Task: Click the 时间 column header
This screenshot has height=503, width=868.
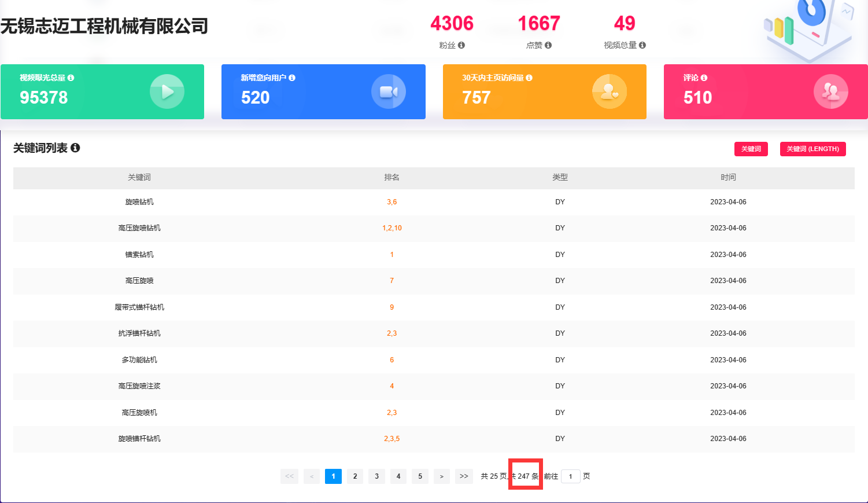Action: coord(729,178)
